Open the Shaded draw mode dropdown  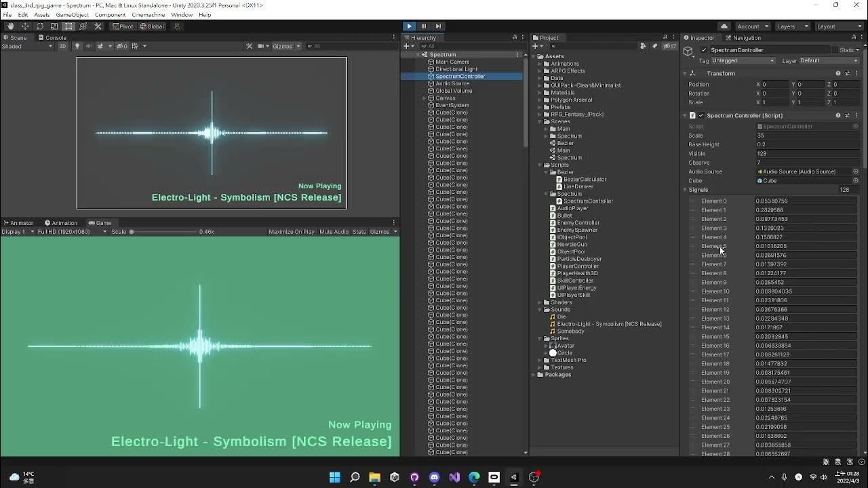(27, 46)
